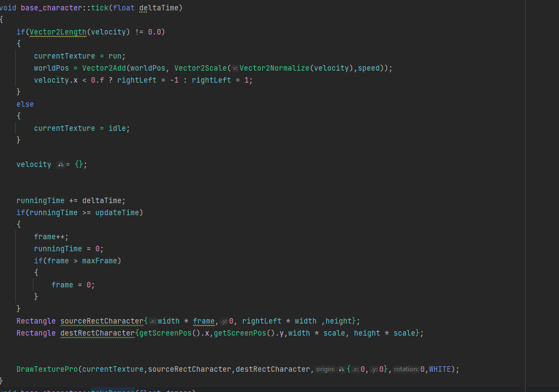
Task: Click the rotation: inlay hint label
Action: point(406,368)
